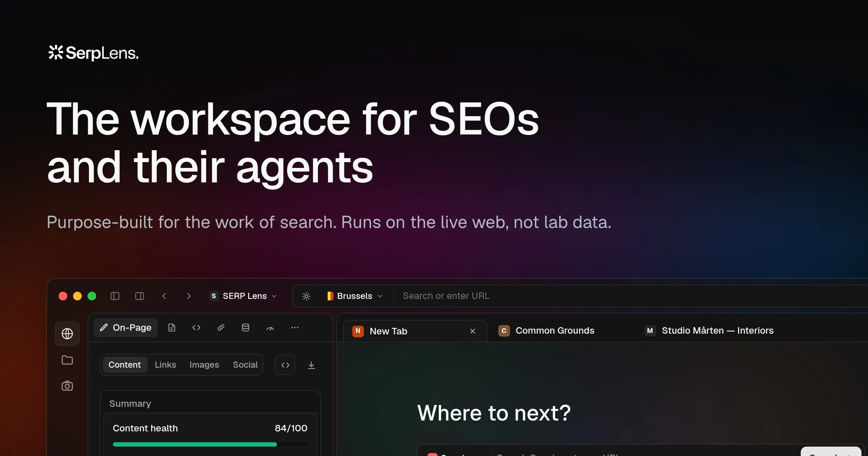Click the 84/100 content health score

click(291, 428)
